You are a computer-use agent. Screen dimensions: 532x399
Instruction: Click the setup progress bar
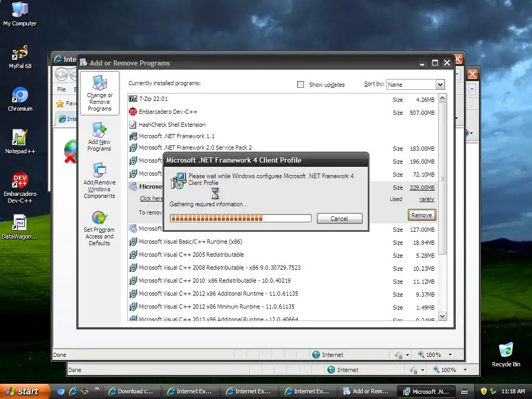(241, 218)
